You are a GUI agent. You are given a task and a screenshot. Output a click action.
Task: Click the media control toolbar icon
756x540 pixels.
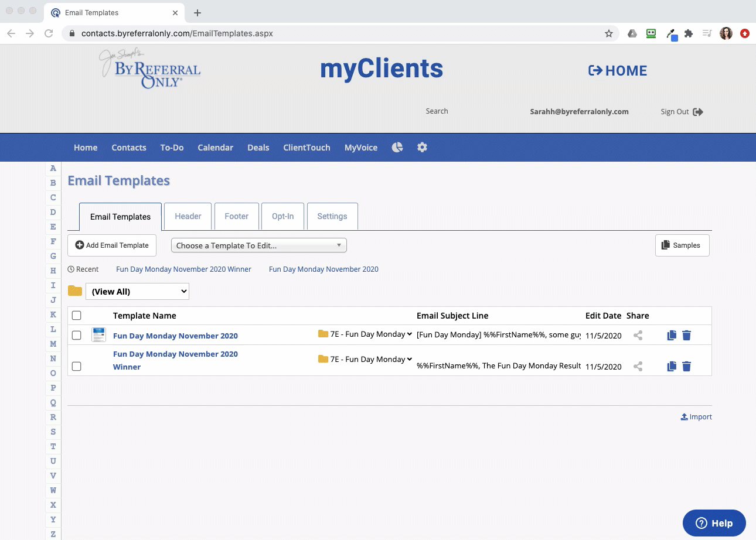pyautogui.click(x=707, y=33)
